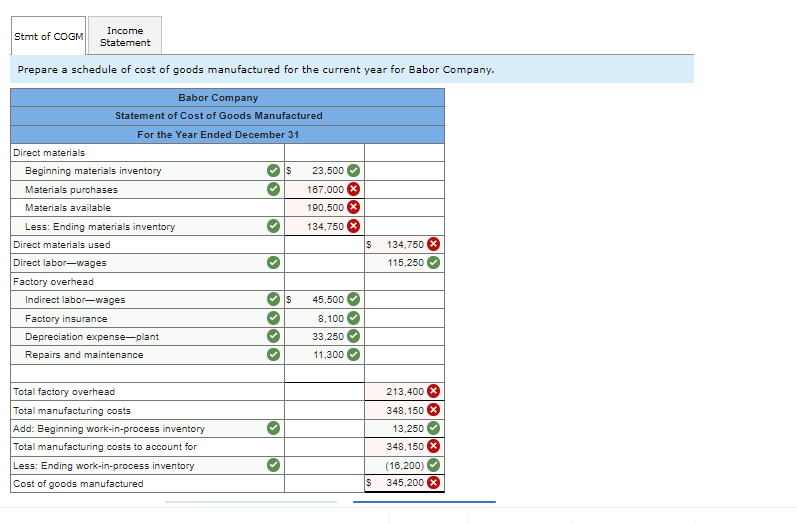The image size is (797, 524).
Task: Click red X in Total manufacturing costs row
Action: (433, 410)
